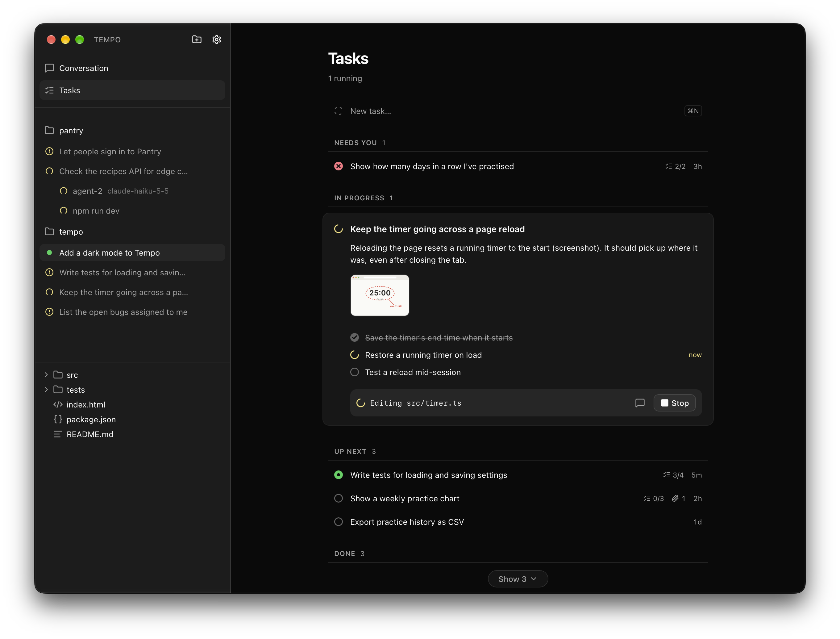The height and width of the screenshot is (639, 840).
Task: Toggle the Restore a running timer subtask circle
Action: (354, 355)
